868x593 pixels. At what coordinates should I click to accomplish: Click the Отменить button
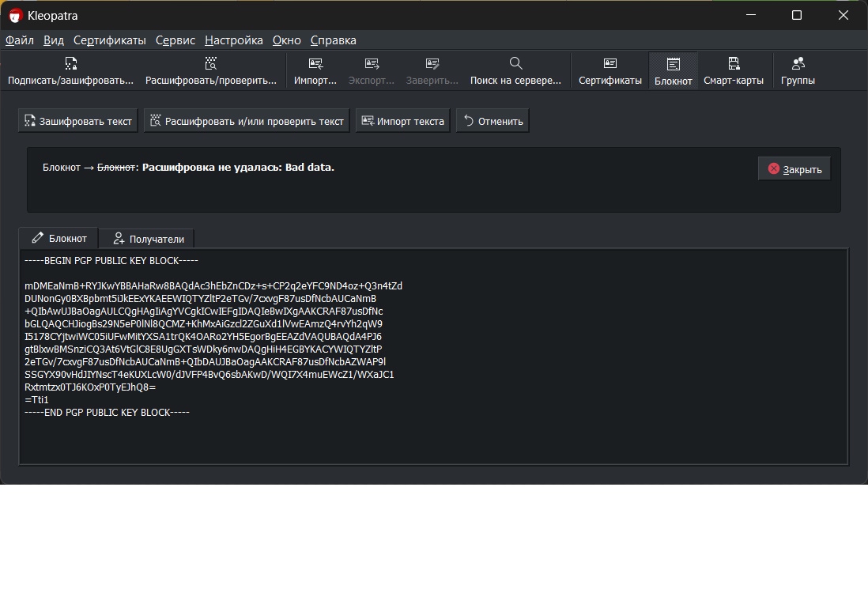pyautogui.click(x=492, y=121)
